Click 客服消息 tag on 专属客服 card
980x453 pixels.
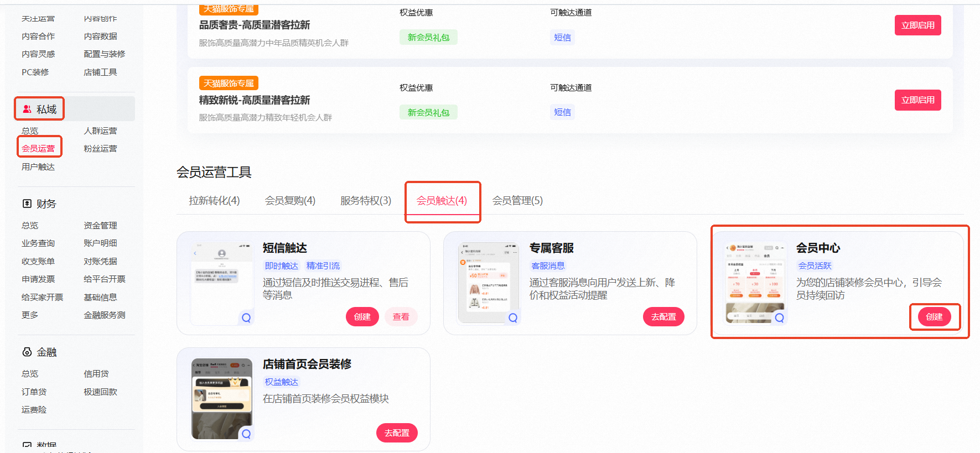coord(548,265)
